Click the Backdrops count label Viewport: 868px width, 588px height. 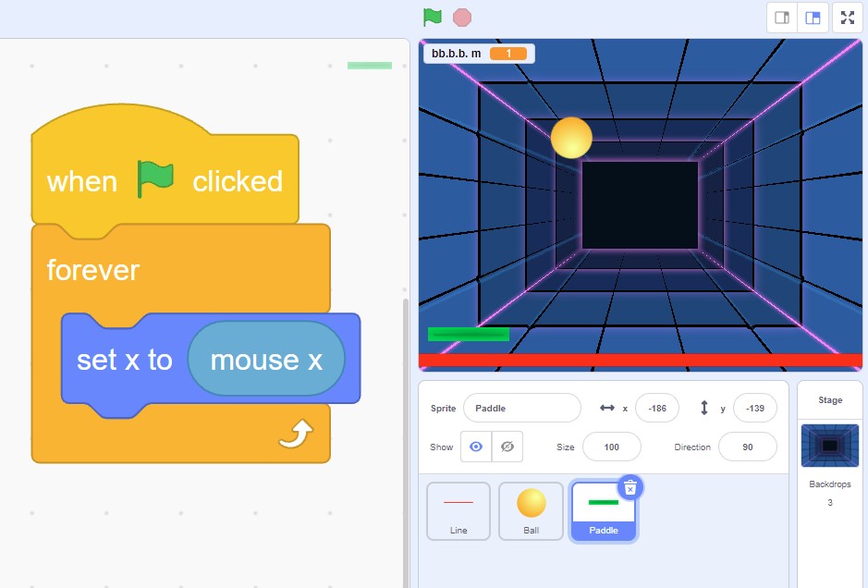[830, 484]
